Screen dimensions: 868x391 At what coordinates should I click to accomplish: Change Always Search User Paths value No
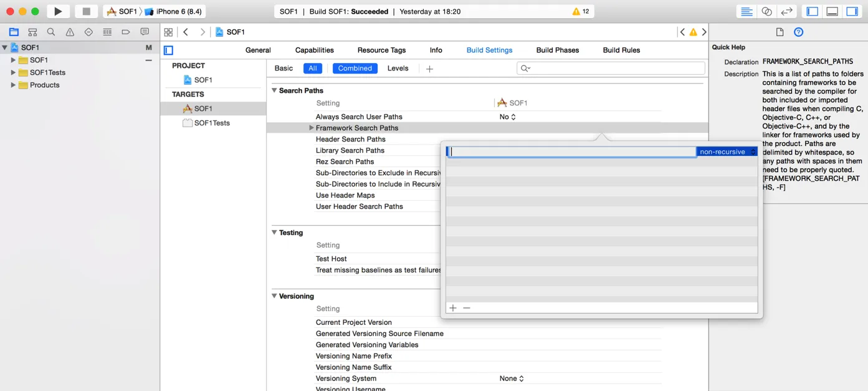point(508,117)
